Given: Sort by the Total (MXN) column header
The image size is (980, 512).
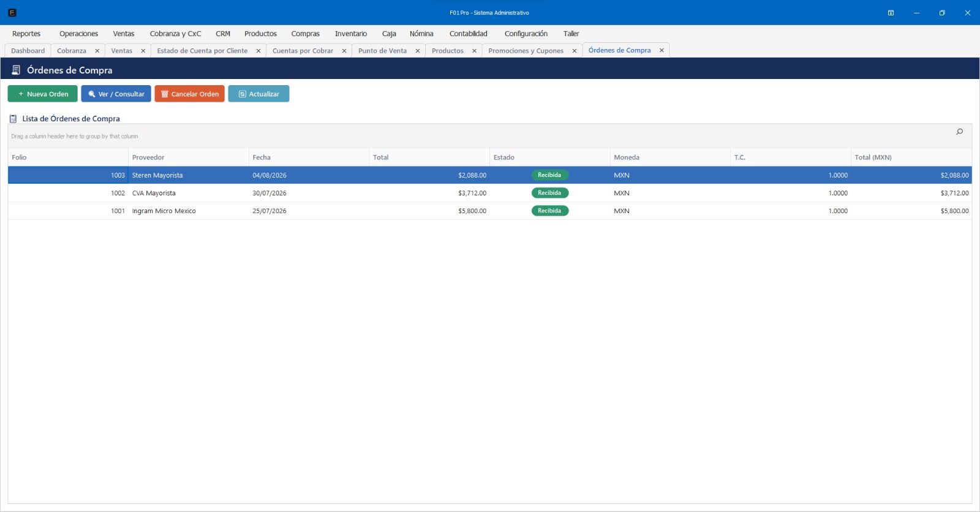Looking at the screenshot, I should point(911,157).
